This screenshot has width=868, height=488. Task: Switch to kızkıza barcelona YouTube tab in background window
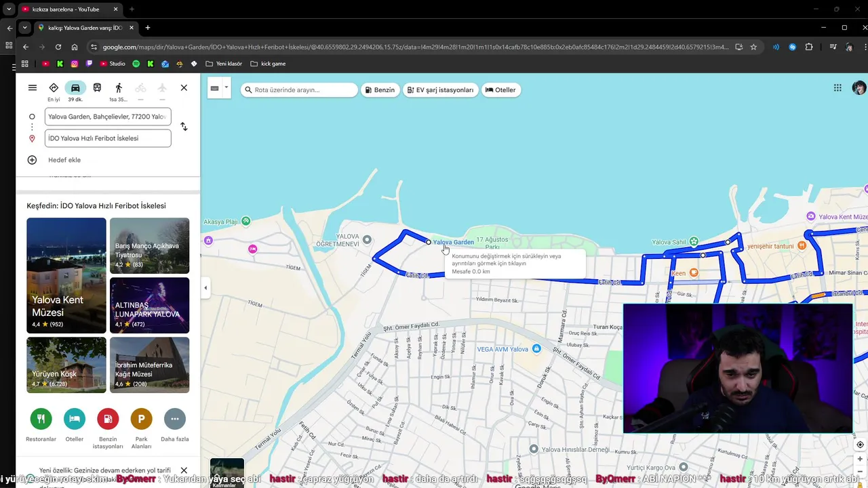(x=65, y=9)
